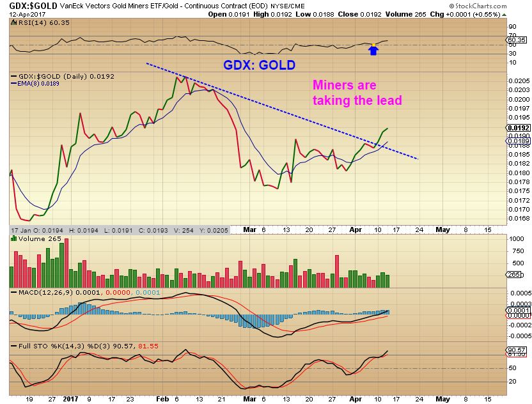532x404 pixels.
Task: Click the Volume 265 value in header
Action: [406, 14]
